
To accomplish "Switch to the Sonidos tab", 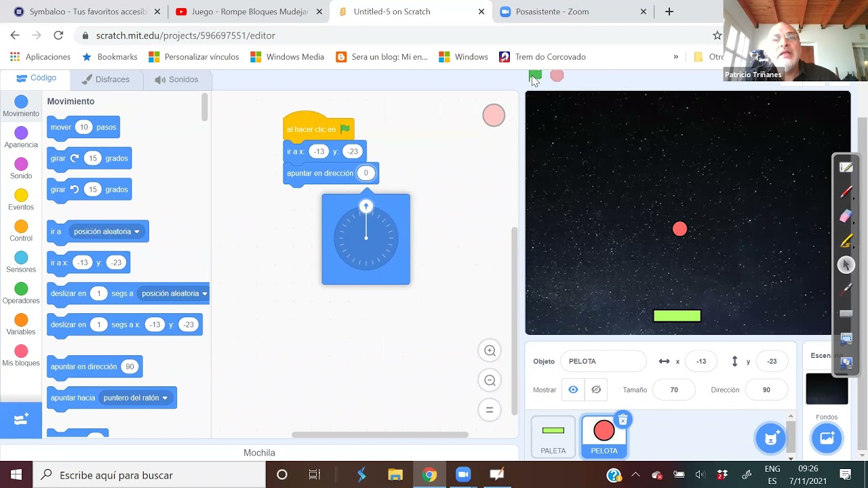I will point(176,79).
